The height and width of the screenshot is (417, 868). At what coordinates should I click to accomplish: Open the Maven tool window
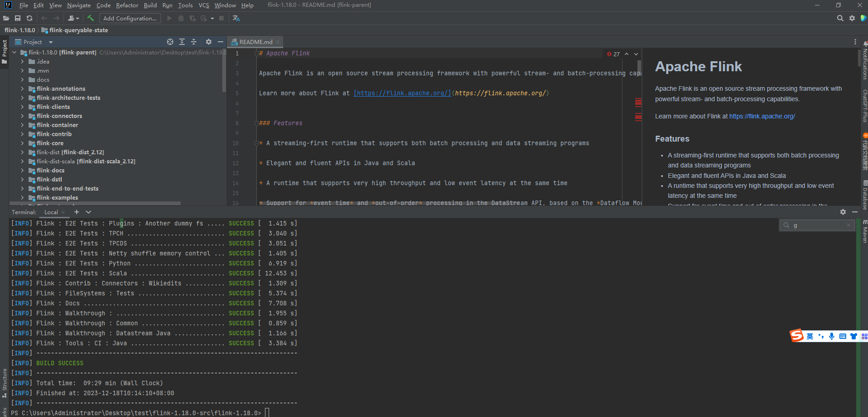click(865, 231)
